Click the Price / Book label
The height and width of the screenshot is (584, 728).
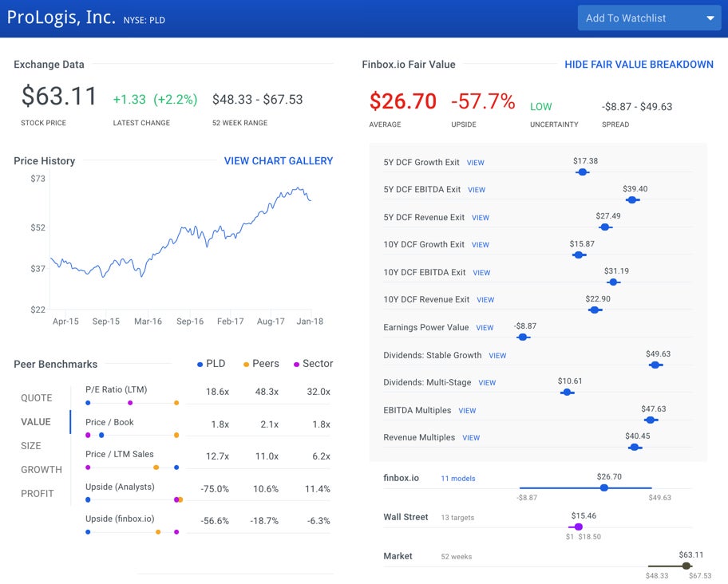109,422
